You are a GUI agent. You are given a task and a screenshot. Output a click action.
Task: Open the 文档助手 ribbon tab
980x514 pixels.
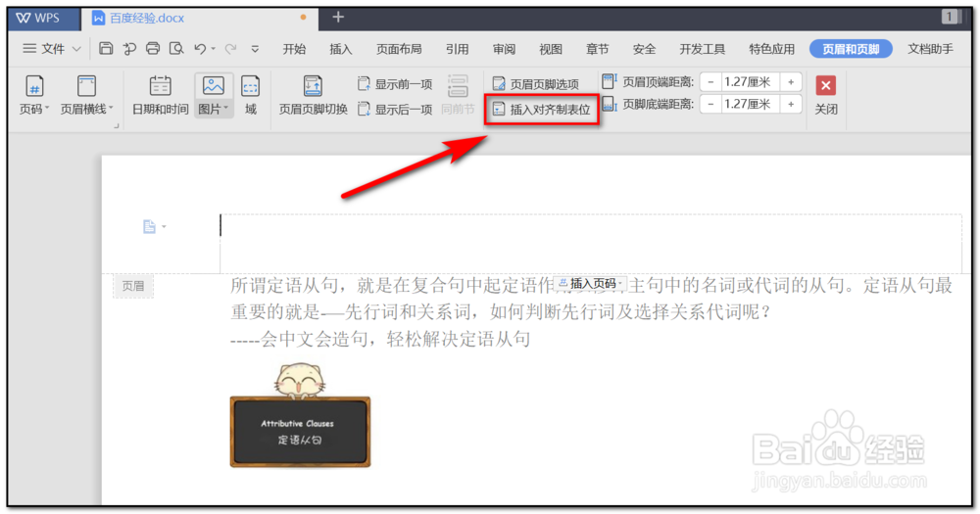point(931,49)
